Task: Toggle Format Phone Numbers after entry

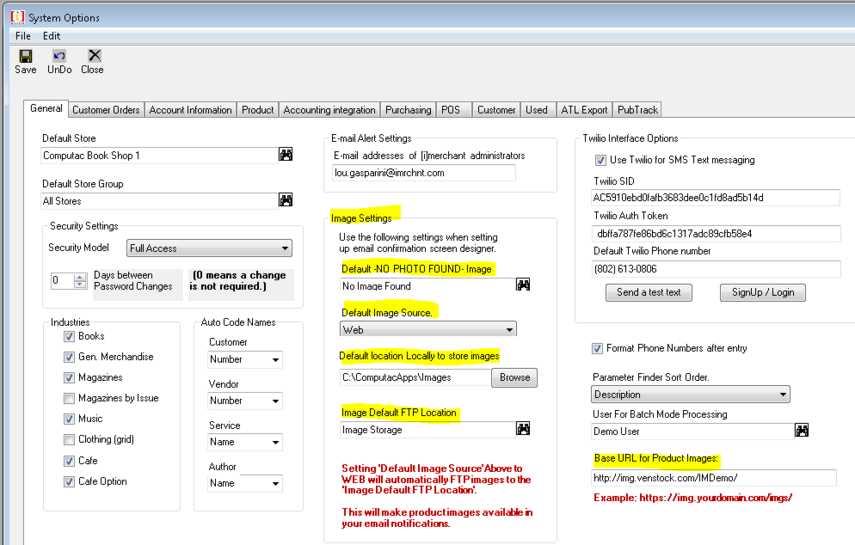Action: [598, 349]
